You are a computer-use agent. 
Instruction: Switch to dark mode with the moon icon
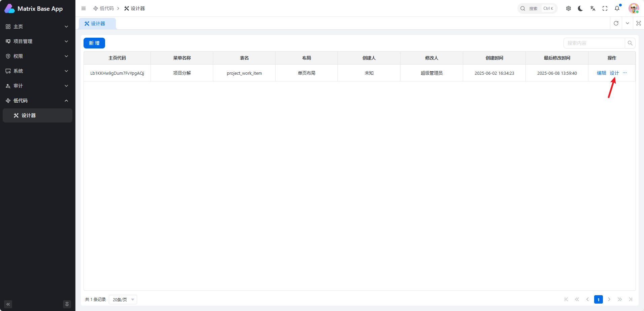(x=581, y=8)
